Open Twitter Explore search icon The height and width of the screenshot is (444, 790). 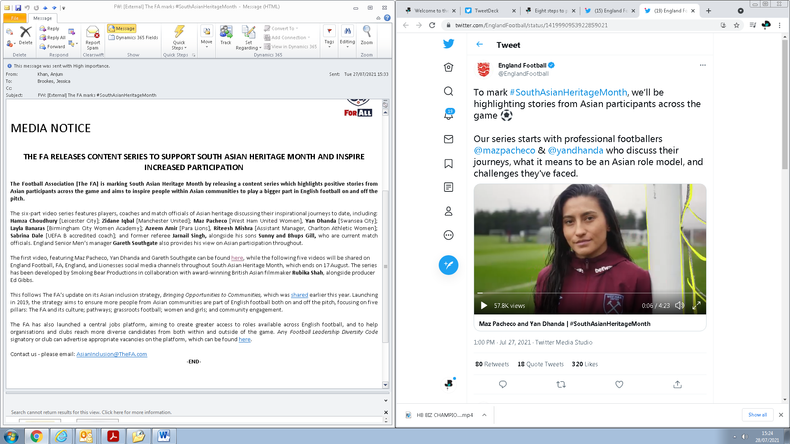448,91
